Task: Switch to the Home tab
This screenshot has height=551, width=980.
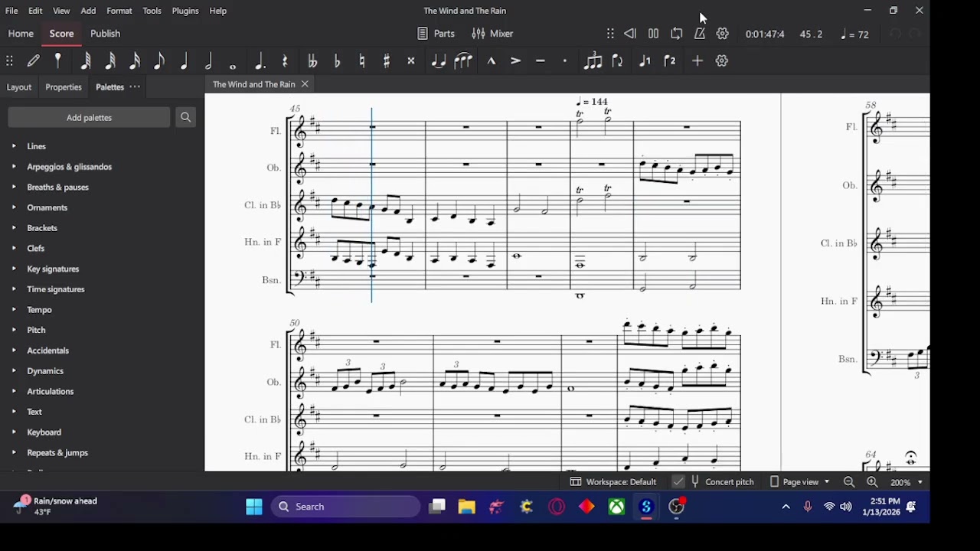Action: click(21, 34)
